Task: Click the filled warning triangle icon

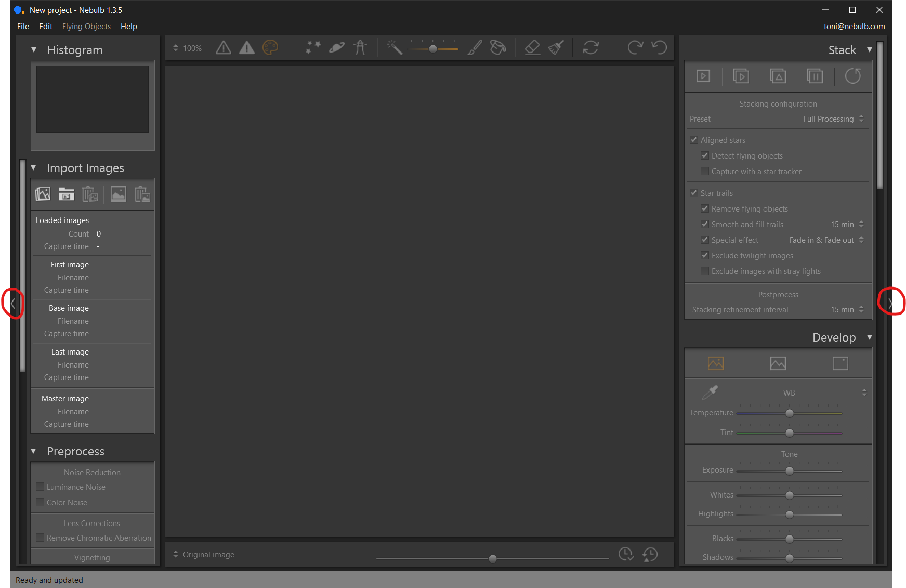Action: [247, 48]
